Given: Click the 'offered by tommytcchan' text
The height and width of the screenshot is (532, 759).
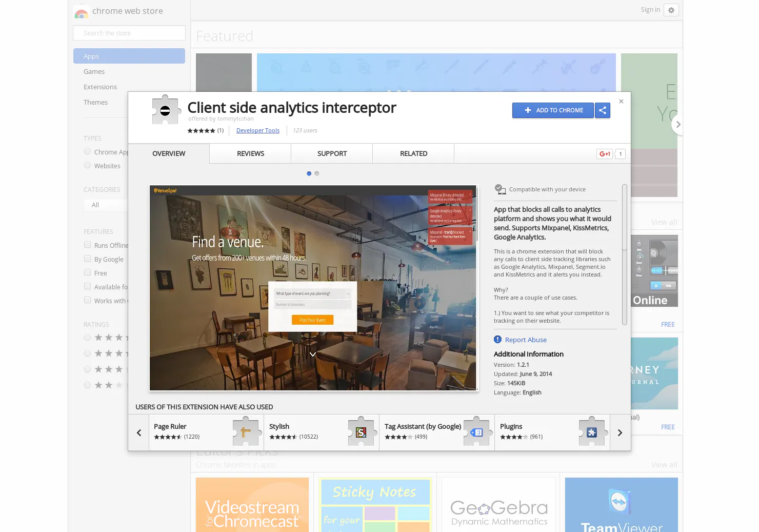Looking at the screenshot, I should (x=221, y=119).
